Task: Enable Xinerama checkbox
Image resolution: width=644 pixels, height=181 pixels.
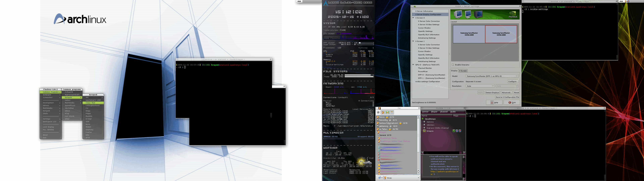Action: point(453,65)
